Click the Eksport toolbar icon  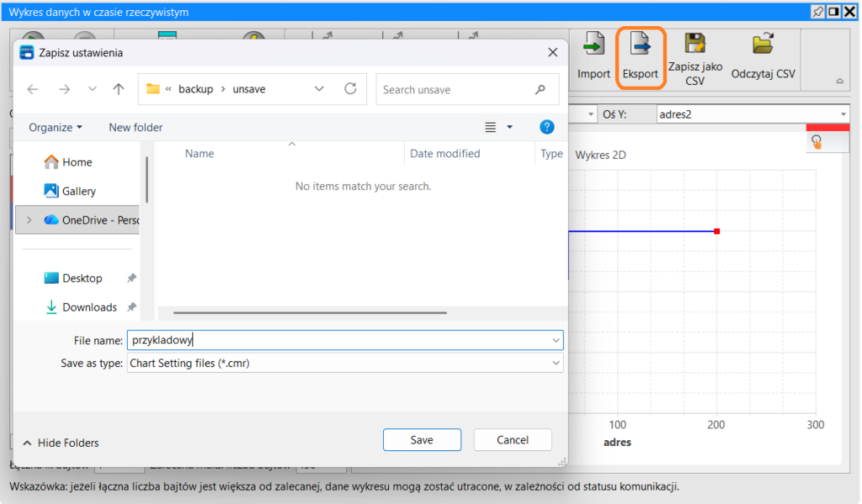[641, 44]
